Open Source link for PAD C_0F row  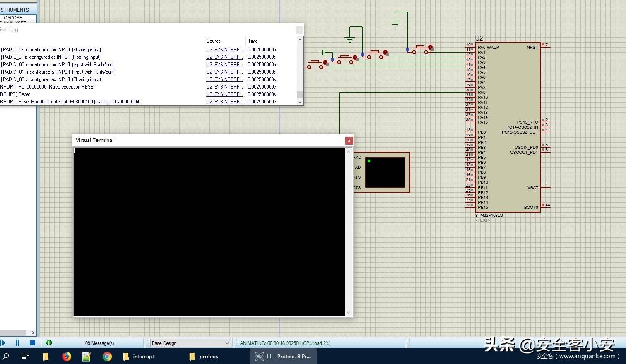point(224,57)
